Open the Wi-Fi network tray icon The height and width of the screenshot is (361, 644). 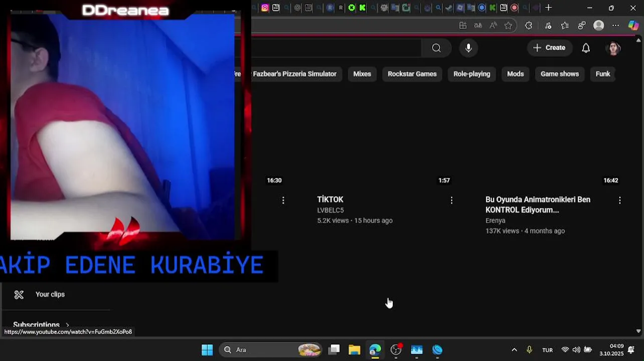565,349
